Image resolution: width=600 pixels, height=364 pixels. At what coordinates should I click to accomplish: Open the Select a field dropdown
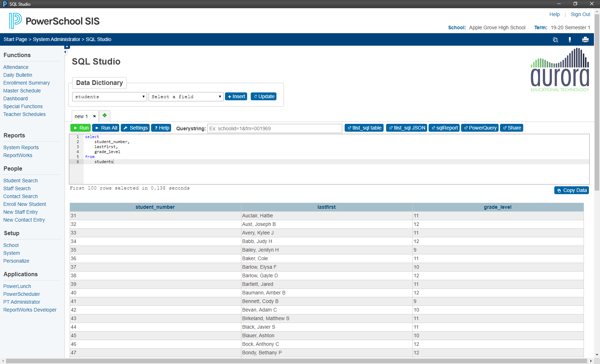point(186,96)
